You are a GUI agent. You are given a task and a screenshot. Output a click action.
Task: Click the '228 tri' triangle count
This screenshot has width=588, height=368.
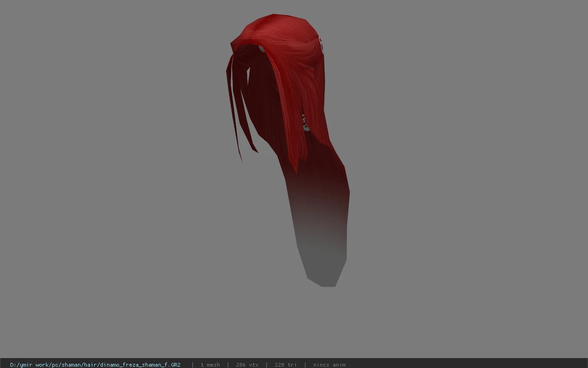[x=285, y=365]
